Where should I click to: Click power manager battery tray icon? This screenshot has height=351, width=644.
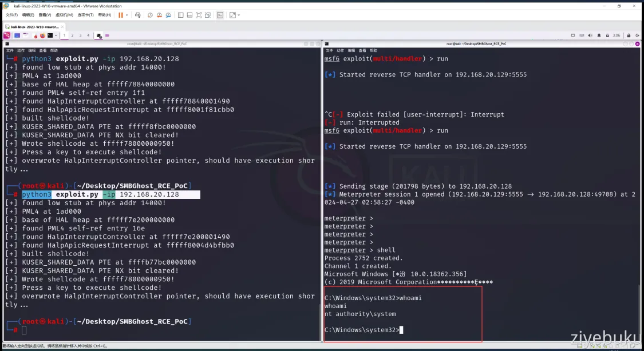coord(607,35)
